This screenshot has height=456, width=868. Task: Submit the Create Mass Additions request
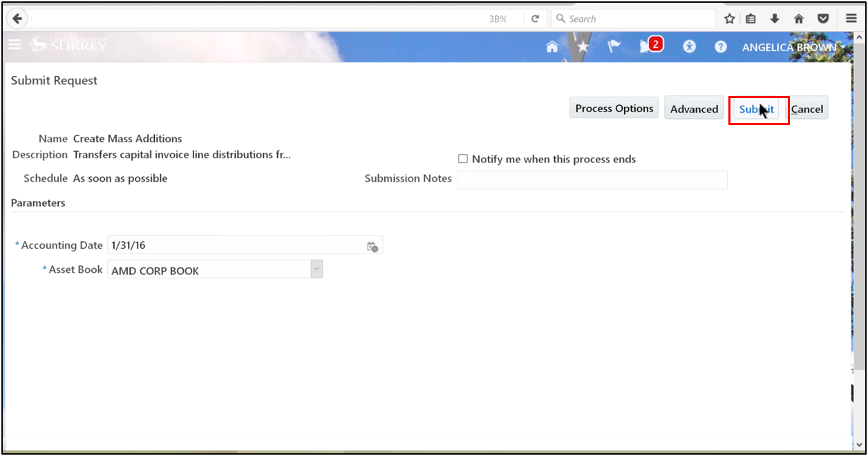click(758, 108)
